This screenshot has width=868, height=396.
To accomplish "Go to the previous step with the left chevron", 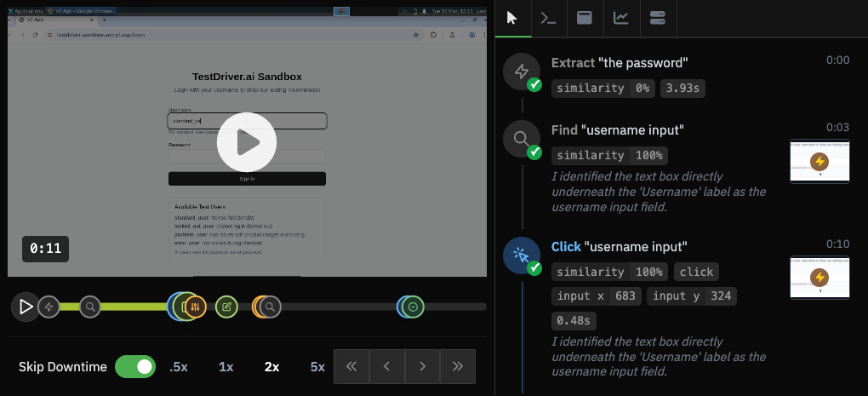I will coord(387,366).
